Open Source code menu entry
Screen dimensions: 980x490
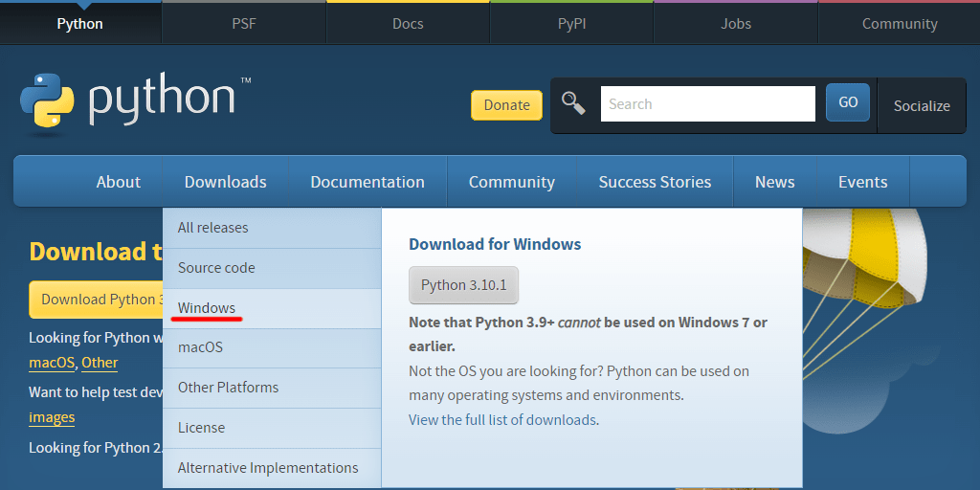216,268
